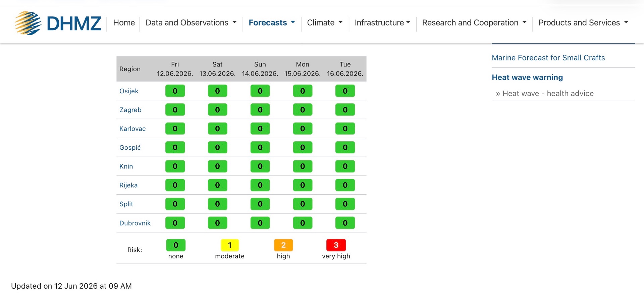Screen dimensions: 644x296
Task: Click Zagreb's Saturday risk value badge
Action: (217, 110)
